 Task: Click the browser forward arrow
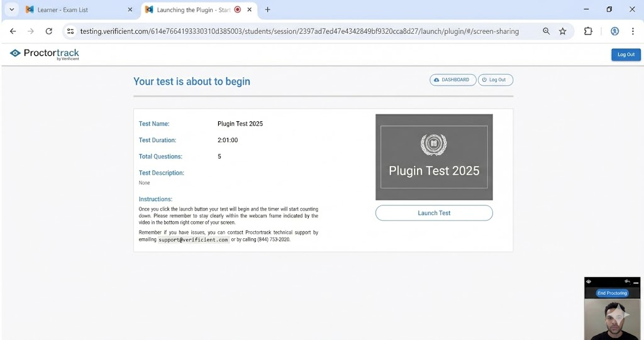pos(31,31)
